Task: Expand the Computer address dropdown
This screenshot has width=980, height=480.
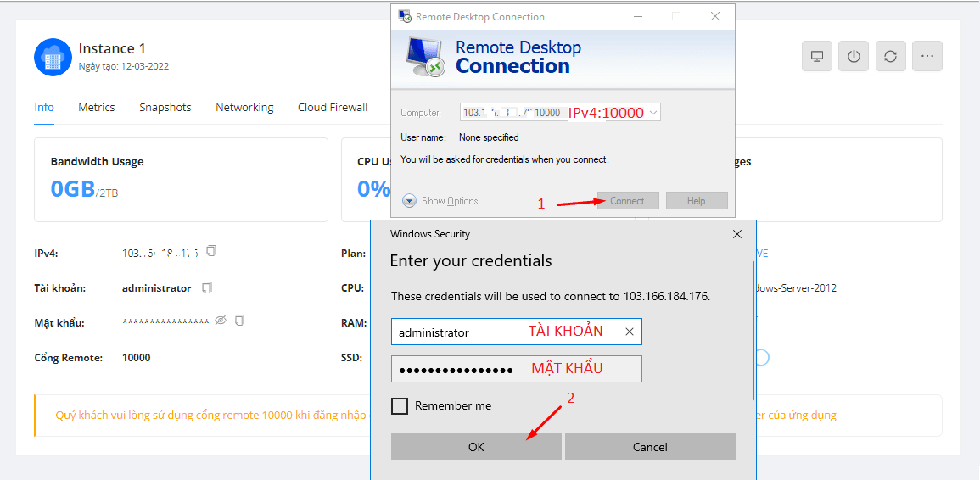Action: (652, 113)
